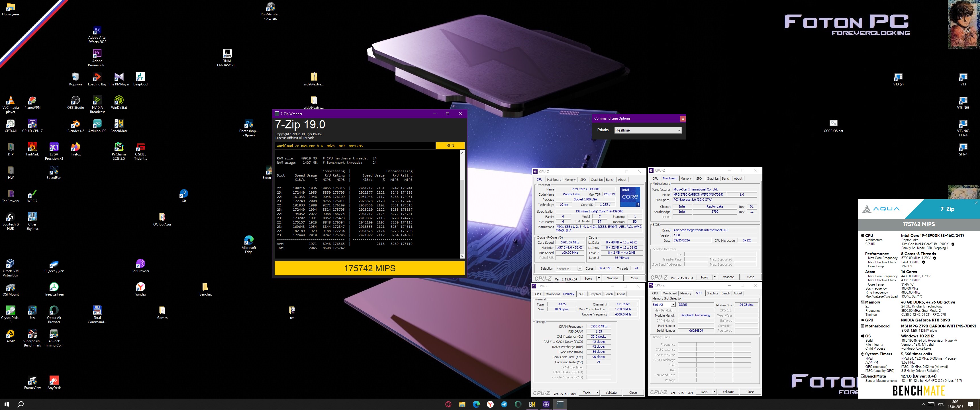Viewport: 980px width, 410px height.
Task: Open the GO2BIOS.bat desktop file
Action: coord(833,126)
